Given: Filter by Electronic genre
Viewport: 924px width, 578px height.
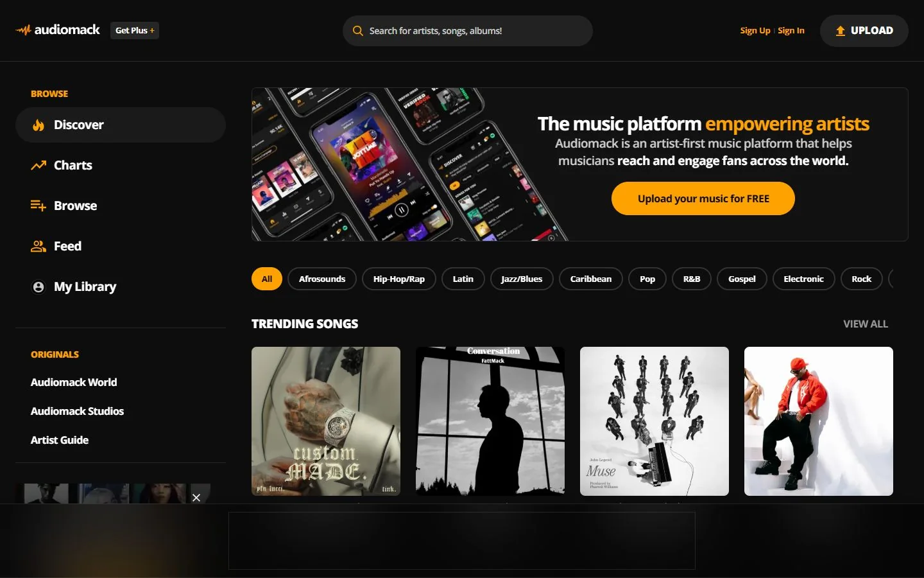Looking at the screenshot, I should tap(803, 279).
